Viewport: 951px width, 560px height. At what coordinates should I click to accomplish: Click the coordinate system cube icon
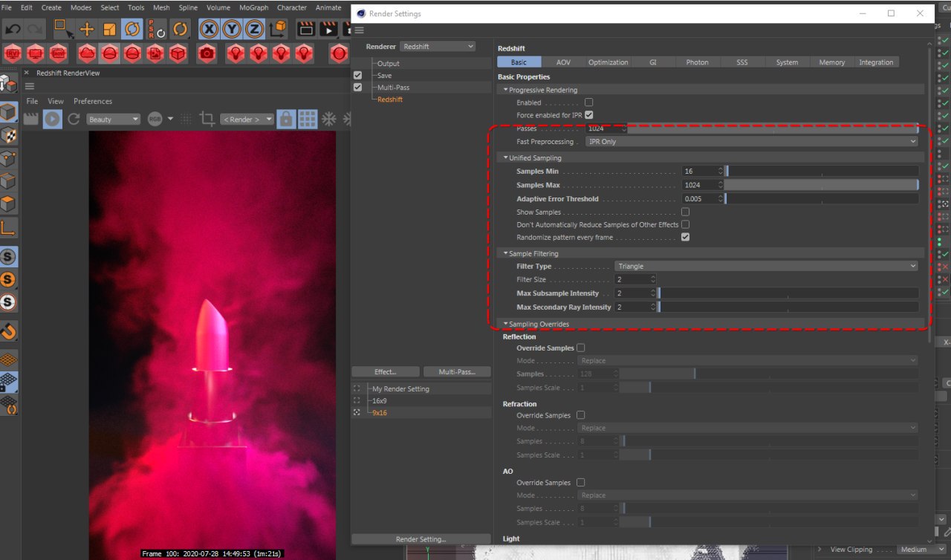[x=279, y=29]
